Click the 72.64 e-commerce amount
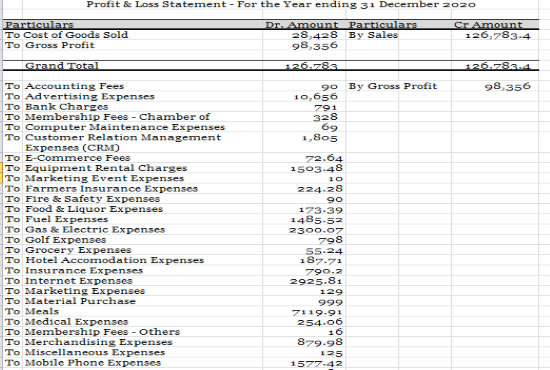Screen dimensions: 550x370 pyautogui.click(x=324, y=158)
